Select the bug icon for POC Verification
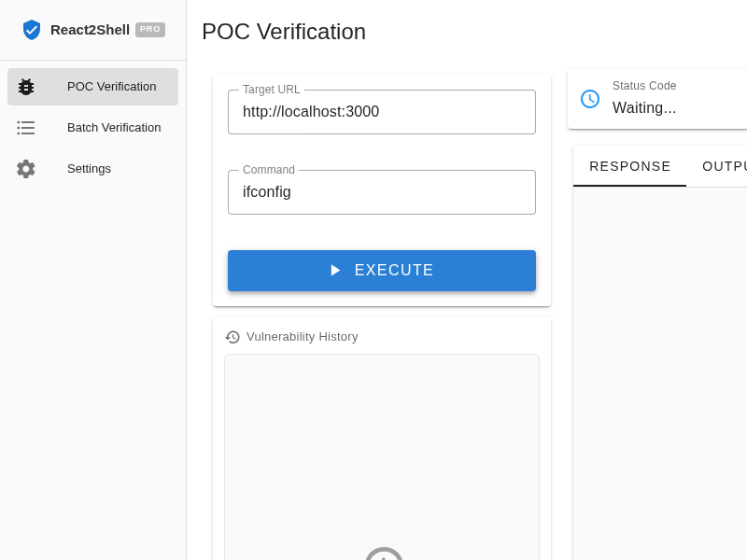Screen dimensions: 747x560 click(x=26, y=87)
